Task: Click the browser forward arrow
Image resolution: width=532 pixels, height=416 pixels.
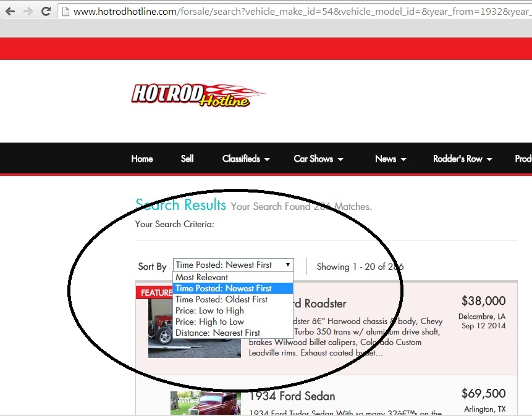Action: click(x=28, y=11)
